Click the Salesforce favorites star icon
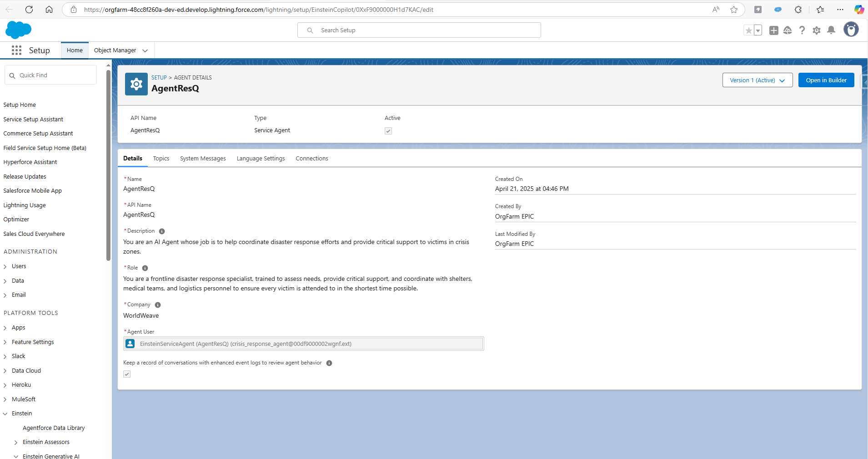Image resolution: width=868 pixels, height=459 pixels. (x=748, y=30)
